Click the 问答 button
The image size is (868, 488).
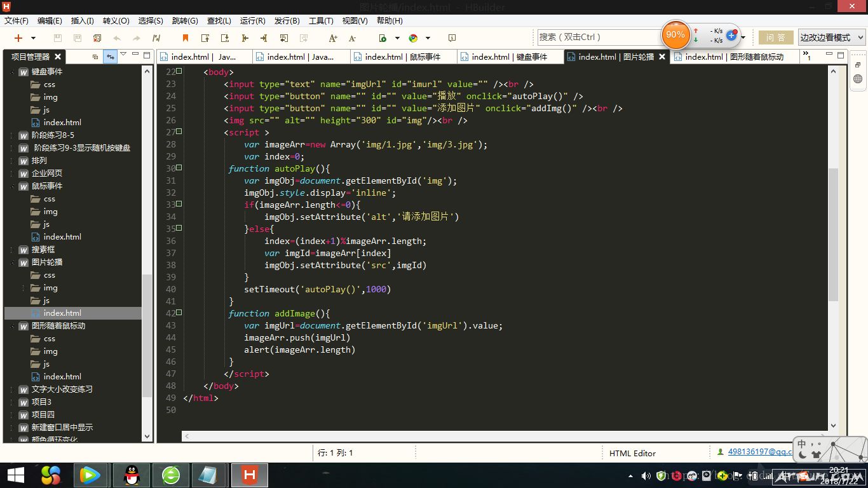click(x=775, y=37)
